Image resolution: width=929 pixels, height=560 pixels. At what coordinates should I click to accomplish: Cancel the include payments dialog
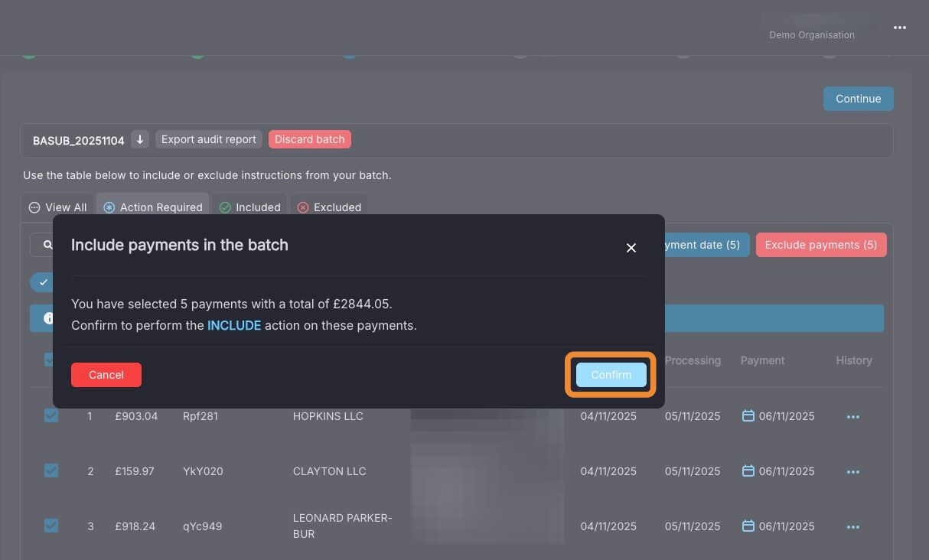(x=106, y=375)
